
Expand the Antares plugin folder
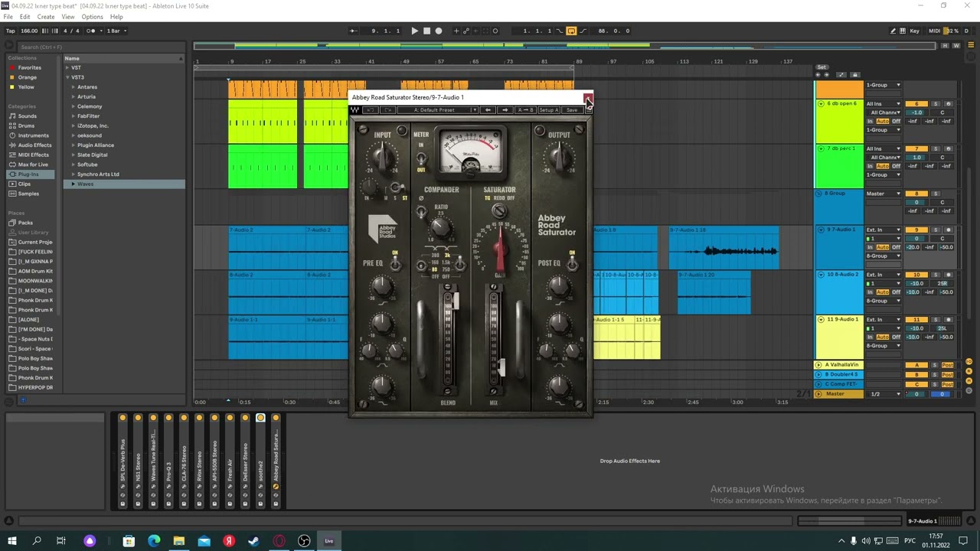(x=73, y=87)
